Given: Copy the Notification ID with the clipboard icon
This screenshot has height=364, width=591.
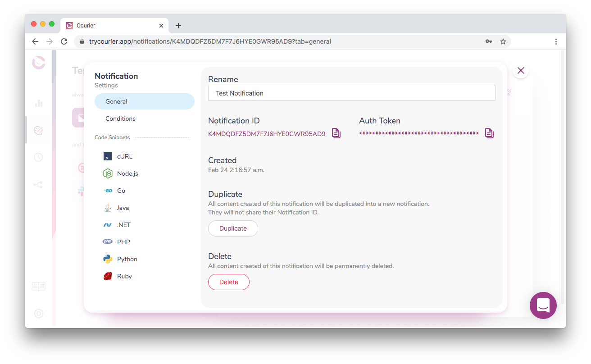Looking at the screenshot, I should 336,133.
